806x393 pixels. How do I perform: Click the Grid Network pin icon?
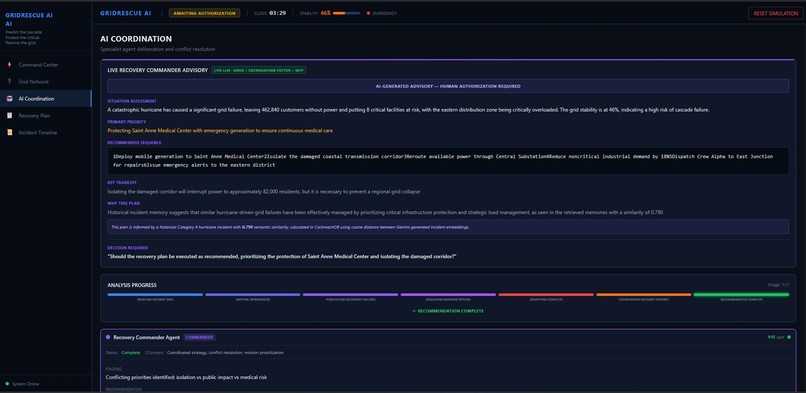9,82
